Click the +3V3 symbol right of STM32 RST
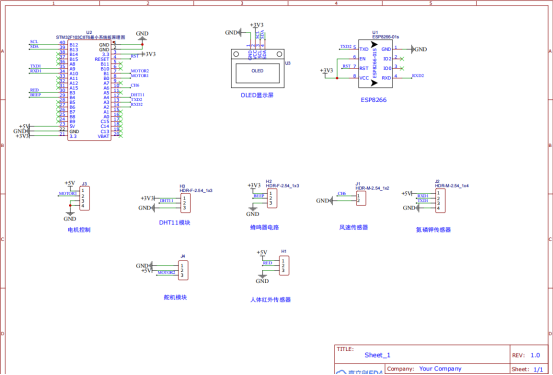553x375 pixels. (x=148, y=54)
